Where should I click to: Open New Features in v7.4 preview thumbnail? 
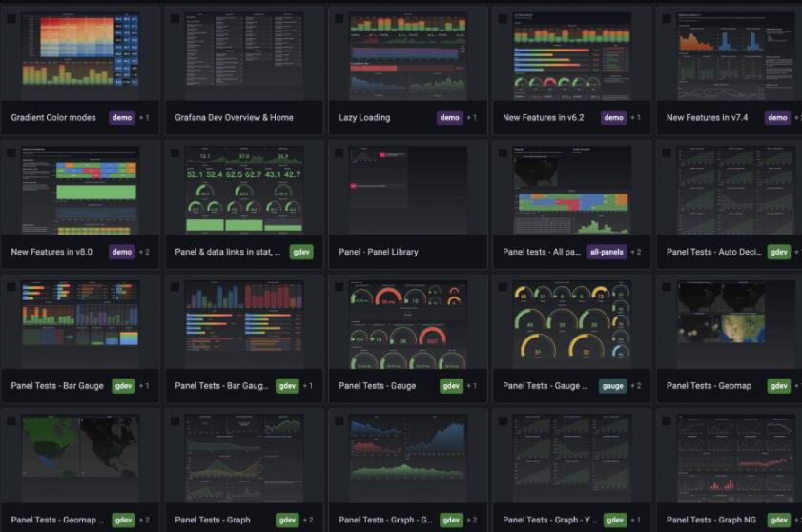(736, 56)
